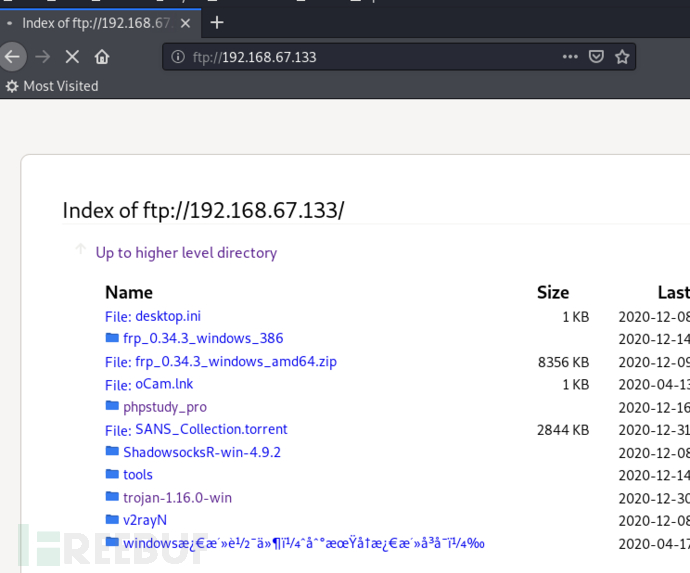The image size is (690, 573).
Task: Open the v2rayN folder
Action: [145, 520]
